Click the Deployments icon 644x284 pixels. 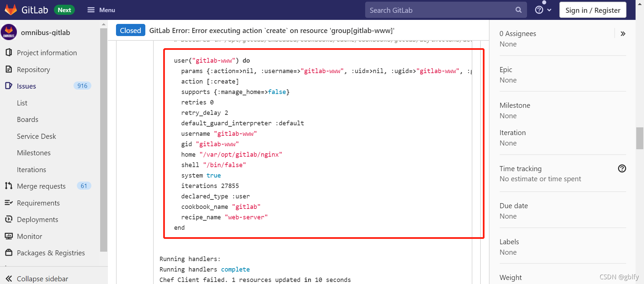9,219
